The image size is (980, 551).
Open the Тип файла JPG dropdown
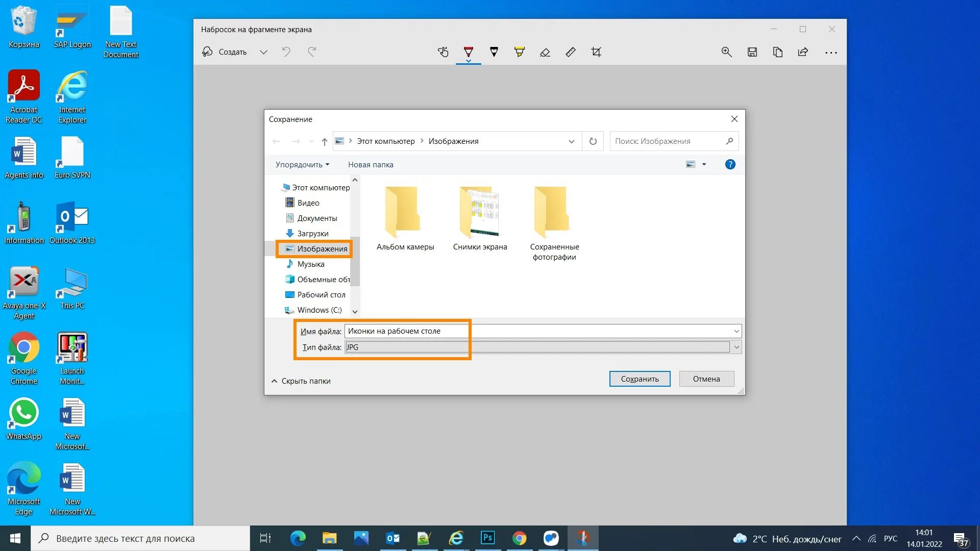click(736, 347)
